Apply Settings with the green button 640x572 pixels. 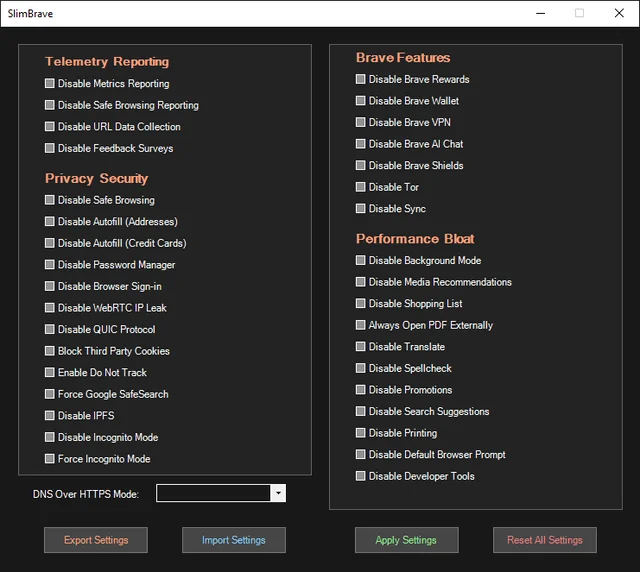coord(406,540)
